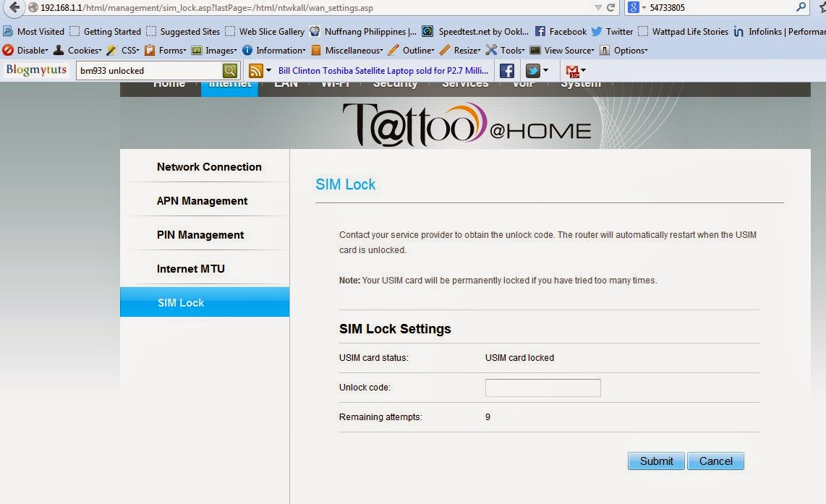Select SIM Lock sidebar item
The height and width of the screenshot is (504, 826).
click(205, 302)
